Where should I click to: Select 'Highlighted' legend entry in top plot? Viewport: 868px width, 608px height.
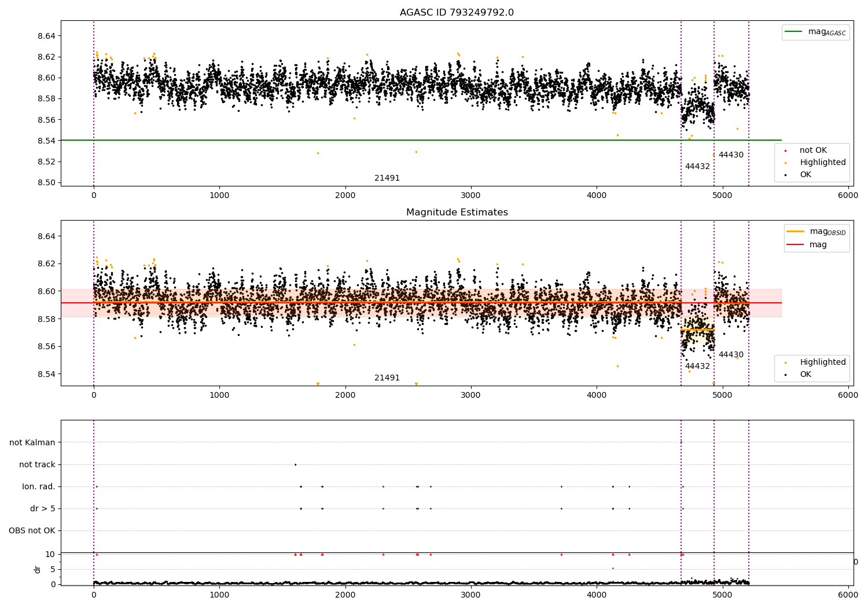pos(823,163)
